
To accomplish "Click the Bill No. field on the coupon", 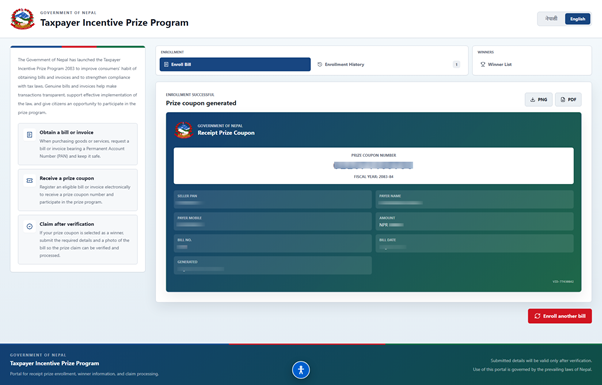I will point(273,243).
